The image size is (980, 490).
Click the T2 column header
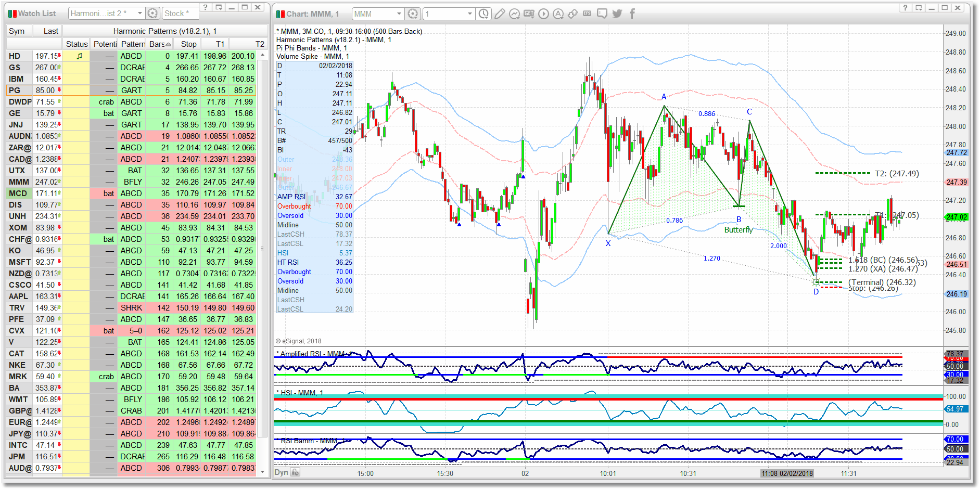pos(248,44)
